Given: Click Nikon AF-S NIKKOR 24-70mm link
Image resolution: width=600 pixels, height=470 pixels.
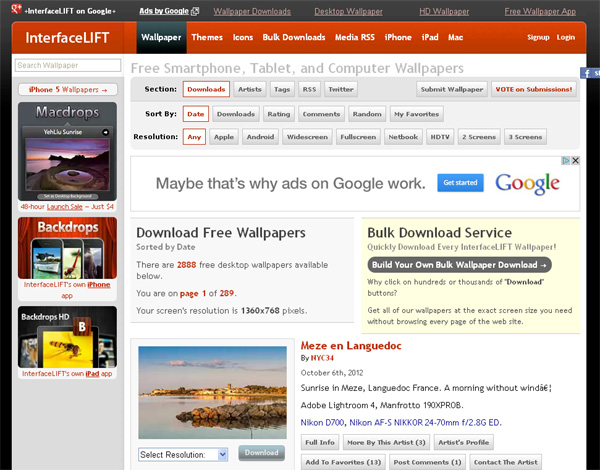Looking at the screenshot, I should 425,423.
